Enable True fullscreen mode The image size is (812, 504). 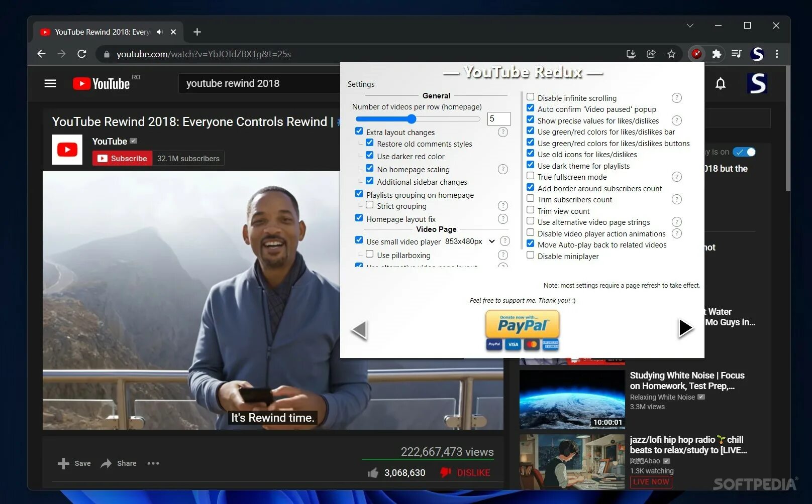click(x=530, y=176)
